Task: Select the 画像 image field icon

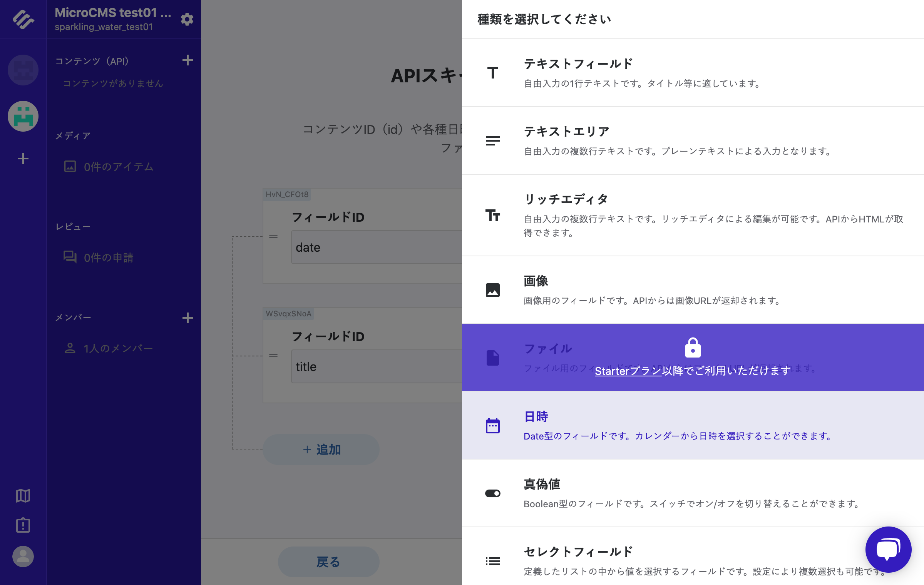Action: click(493, 291)
